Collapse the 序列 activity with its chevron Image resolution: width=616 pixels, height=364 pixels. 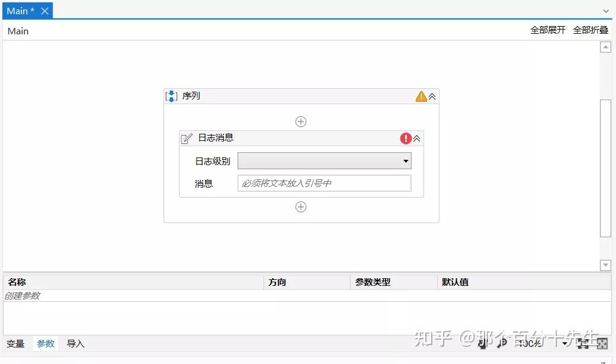tap(432, 96)
